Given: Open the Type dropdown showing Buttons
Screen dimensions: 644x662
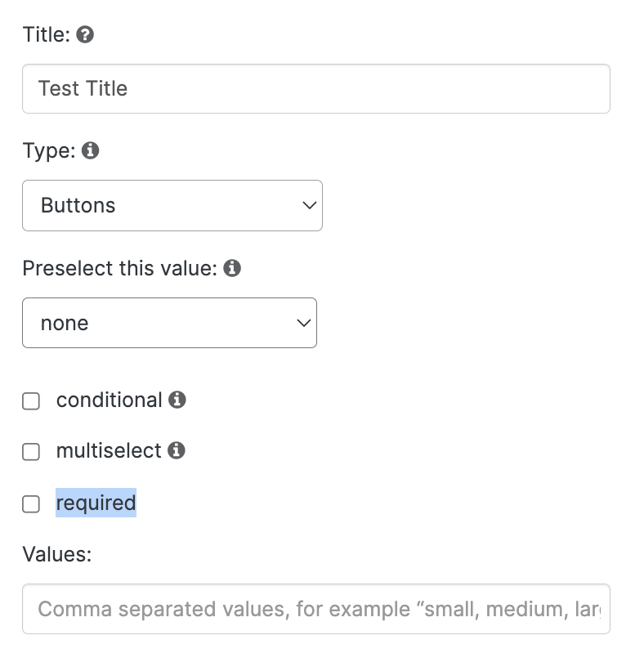Looking at the screenshot, I should (172, 206).
